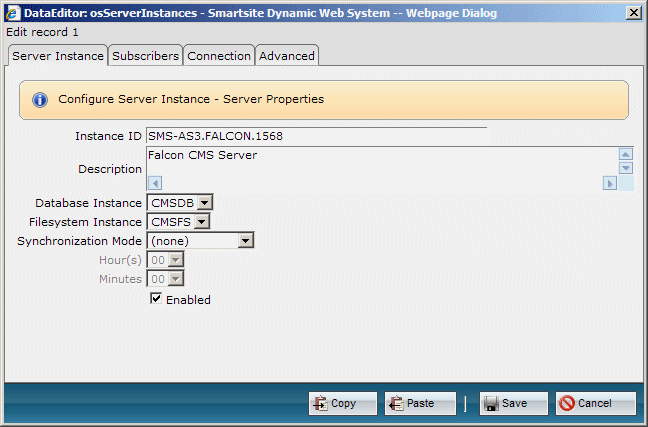Click the blue info icon
The image size is (648, 427).
(40, 100)
